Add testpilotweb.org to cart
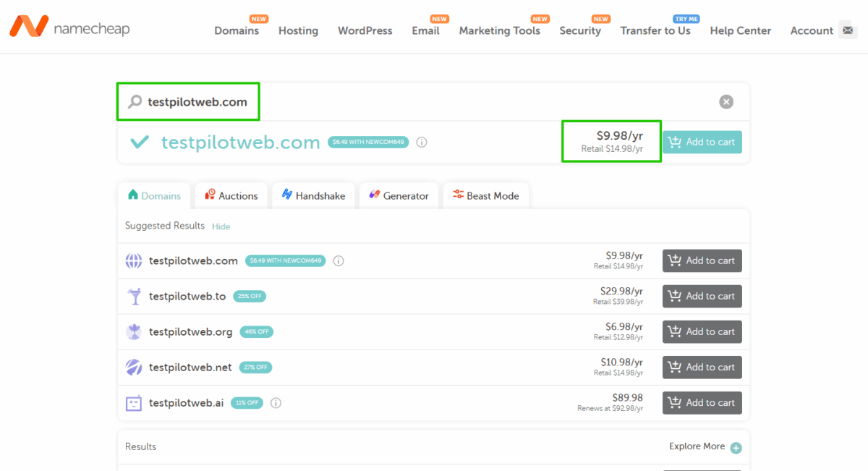Screen dimensions: 868x471 coord(702,331)
